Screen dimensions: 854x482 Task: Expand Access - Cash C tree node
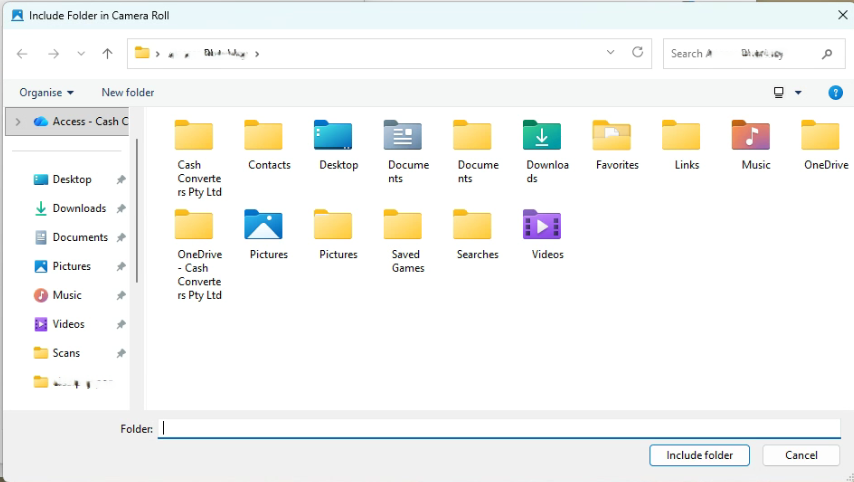click(18, 121)
